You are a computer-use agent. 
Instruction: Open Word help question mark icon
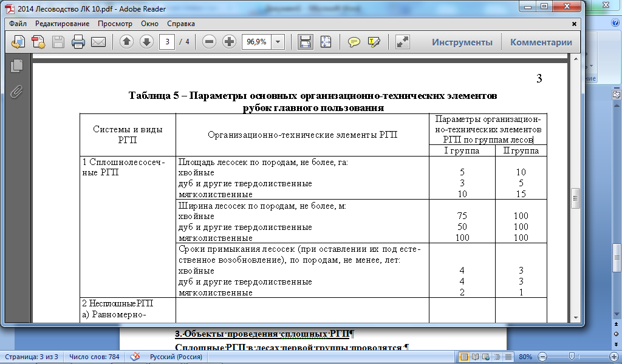click(x=615, y=23)
